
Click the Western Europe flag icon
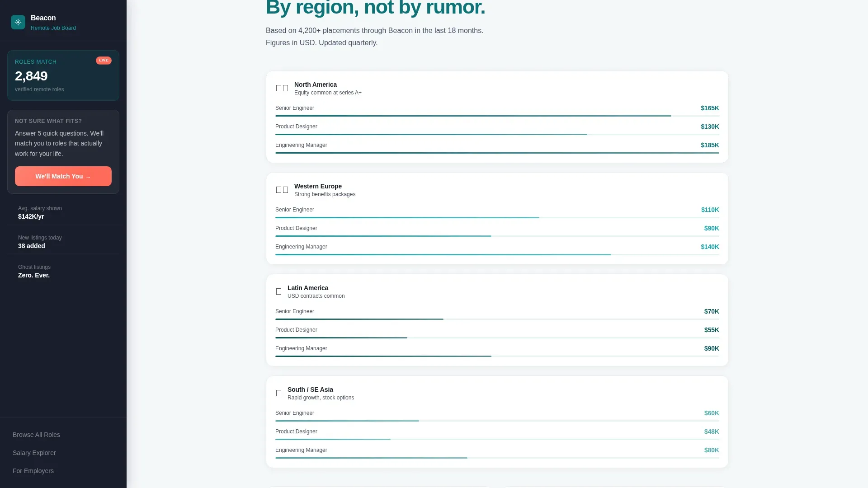click(282, 190)
